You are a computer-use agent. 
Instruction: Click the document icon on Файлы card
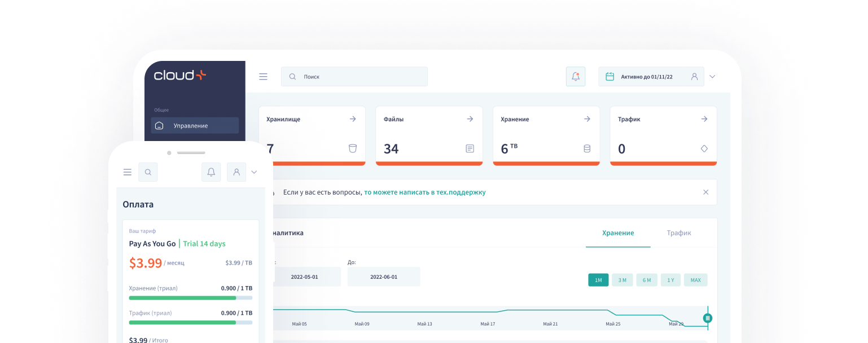click(470, 149)
